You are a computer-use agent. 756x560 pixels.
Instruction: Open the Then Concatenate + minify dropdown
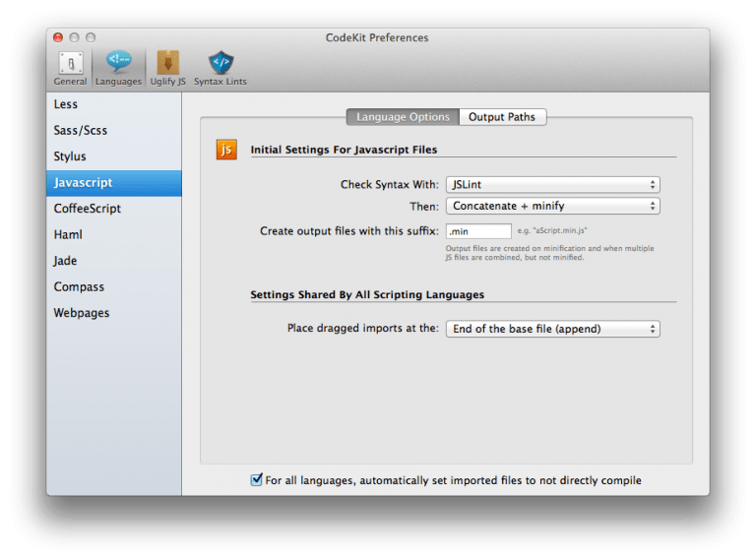[x=552, y=207]
